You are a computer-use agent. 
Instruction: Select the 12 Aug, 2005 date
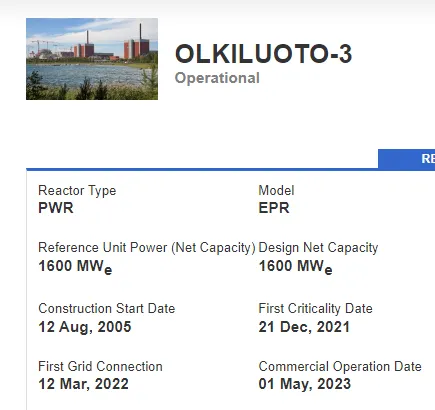click(x=85, y=327)
